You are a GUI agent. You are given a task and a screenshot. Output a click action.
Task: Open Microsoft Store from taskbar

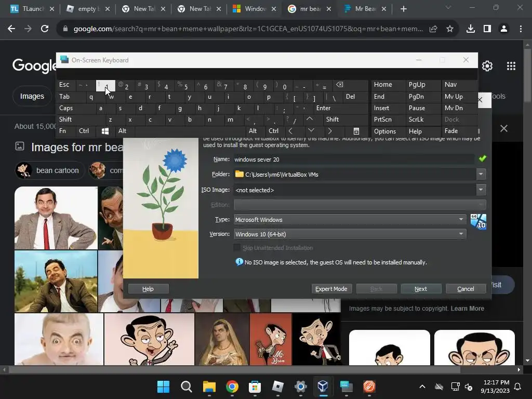255,387
